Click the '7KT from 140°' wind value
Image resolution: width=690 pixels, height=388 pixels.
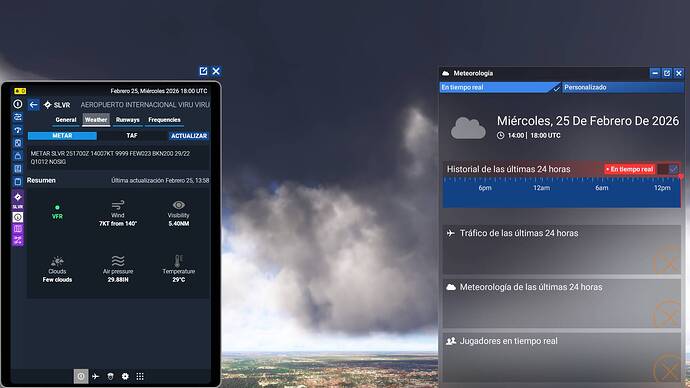point(118,223)
